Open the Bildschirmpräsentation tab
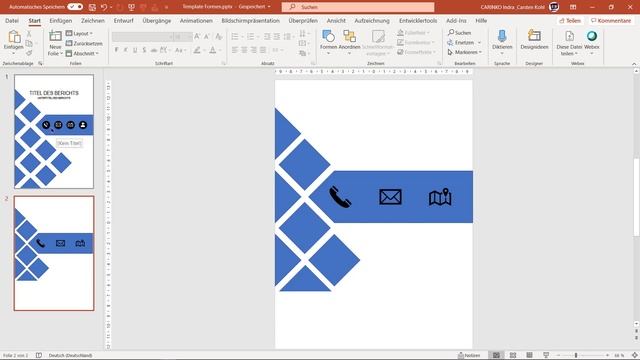Image resolution: width=640 pixels, height=360 pixels. coord(251,20)
